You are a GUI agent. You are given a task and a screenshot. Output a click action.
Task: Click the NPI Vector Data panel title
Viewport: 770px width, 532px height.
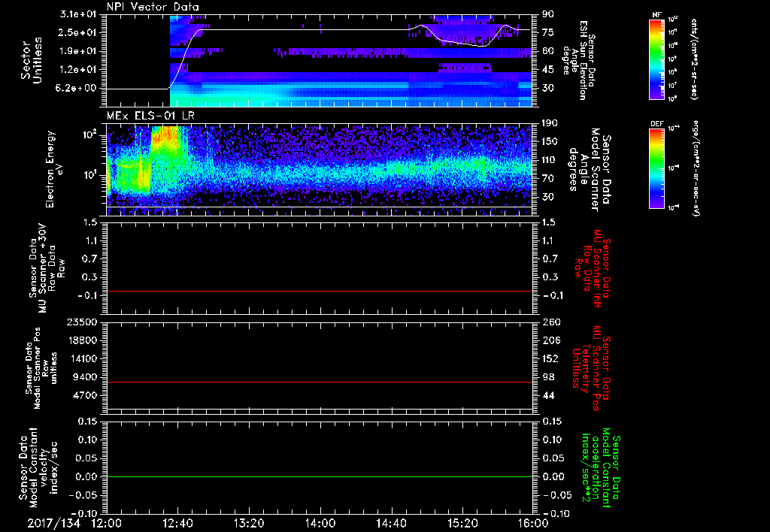[153, 7]
